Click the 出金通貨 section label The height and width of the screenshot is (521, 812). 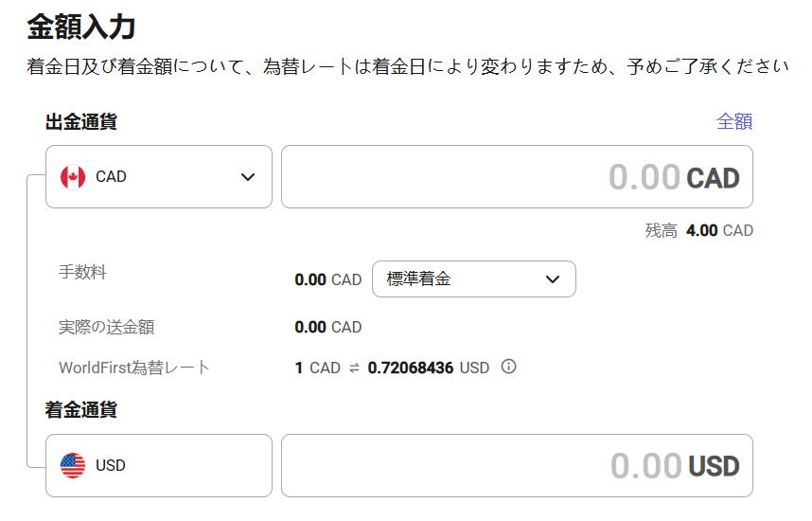click(81, 122)
